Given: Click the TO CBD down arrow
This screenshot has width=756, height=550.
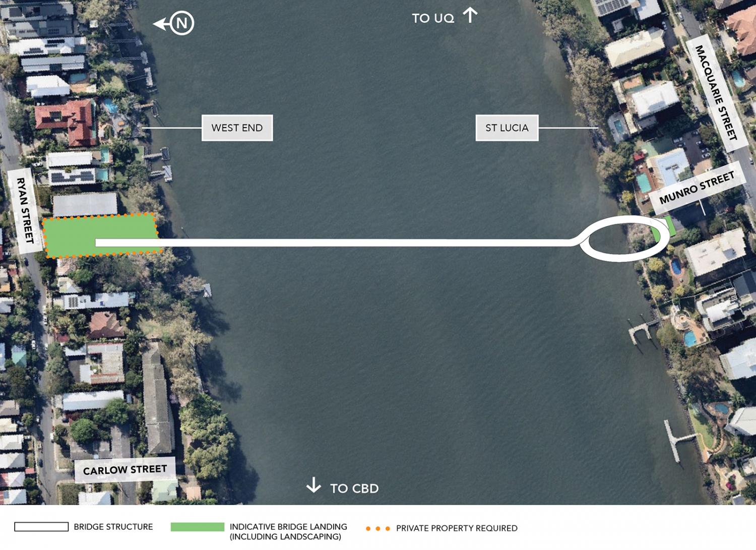Looking at the screenshot, I should pyautogui.click(x=313, y=485).
